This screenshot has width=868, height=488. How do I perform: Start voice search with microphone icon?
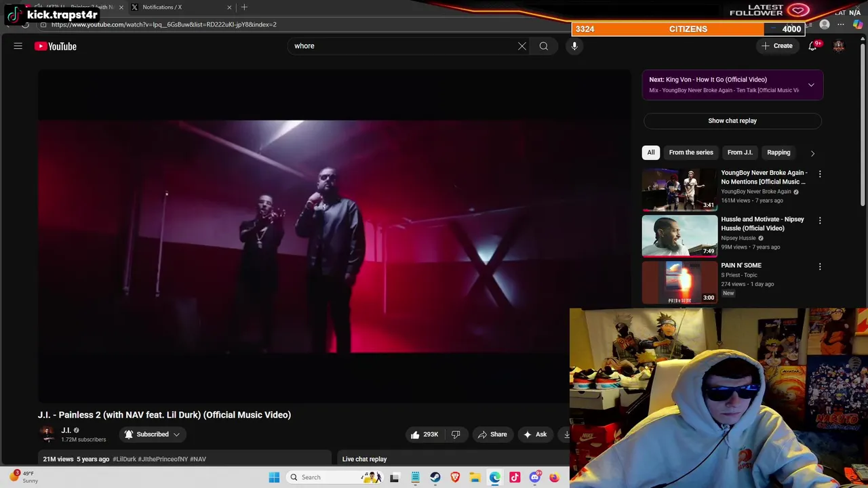(x=574, y=46)
